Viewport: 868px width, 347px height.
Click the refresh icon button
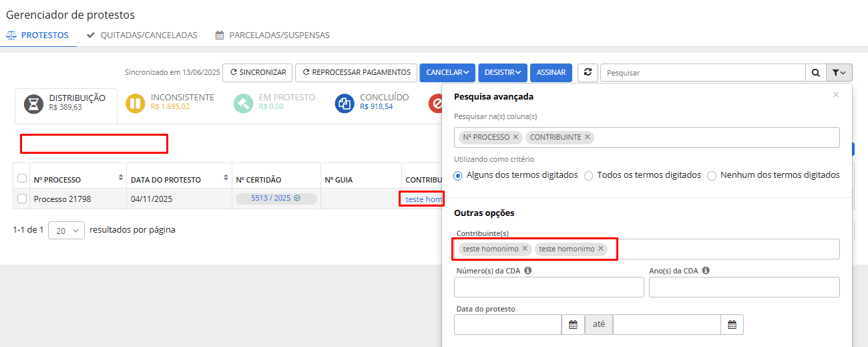(x=588, y=72)
